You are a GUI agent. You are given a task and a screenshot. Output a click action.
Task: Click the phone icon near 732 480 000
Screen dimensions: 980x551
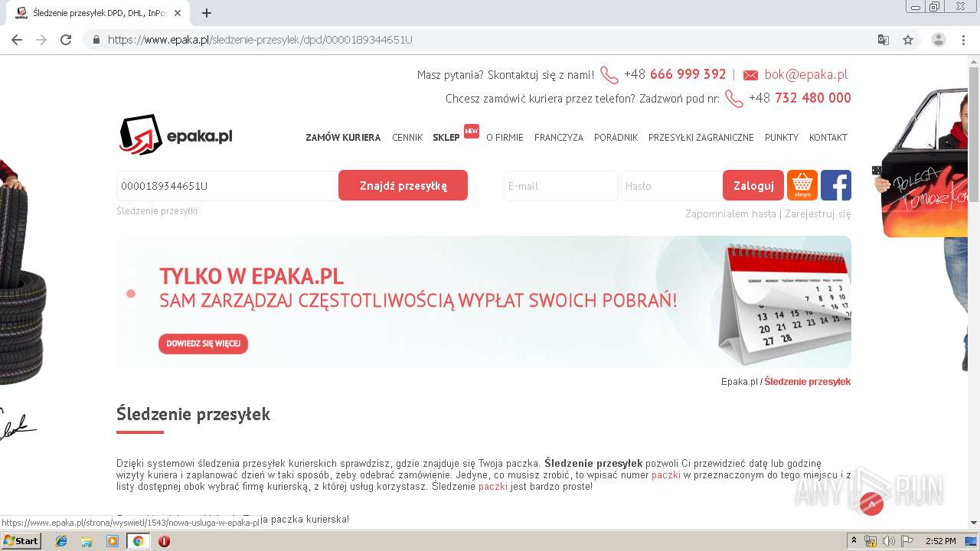(x=734, y=99)
